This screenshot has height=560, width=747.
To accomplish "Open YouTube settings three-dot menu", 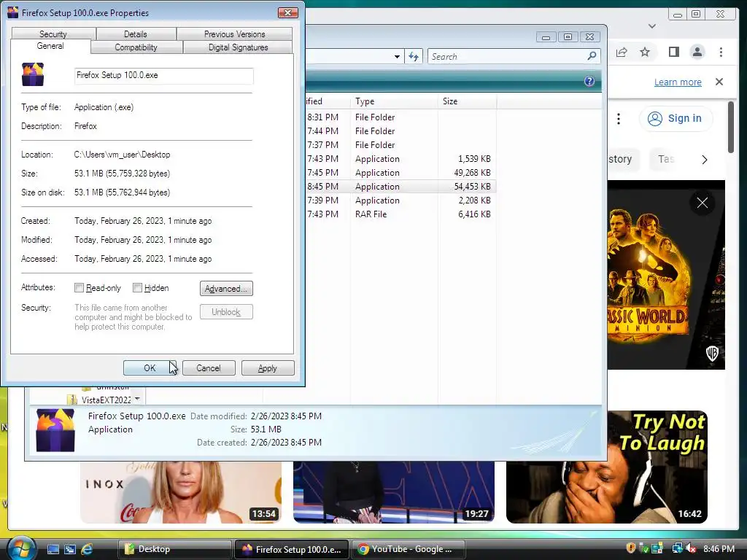I will point(619,119).
